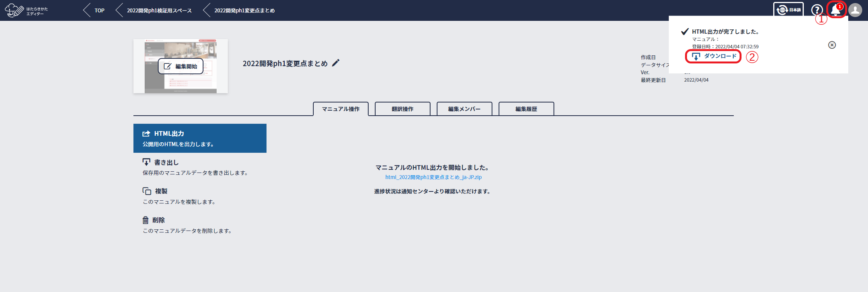
Task: Choose the 書き出し export option
Action: tap(166, 162)
